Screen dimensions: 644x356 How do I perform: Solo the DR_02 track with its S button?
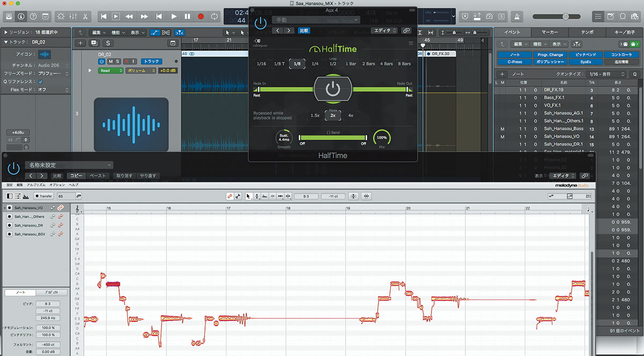pos(118,61)
